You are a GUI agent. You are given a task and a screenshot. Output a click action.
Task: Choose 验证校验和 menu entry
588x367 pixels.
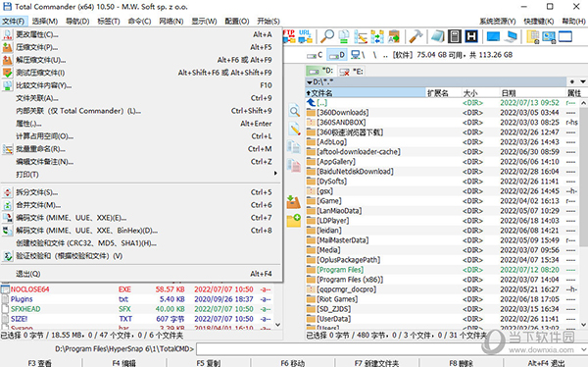140,256
